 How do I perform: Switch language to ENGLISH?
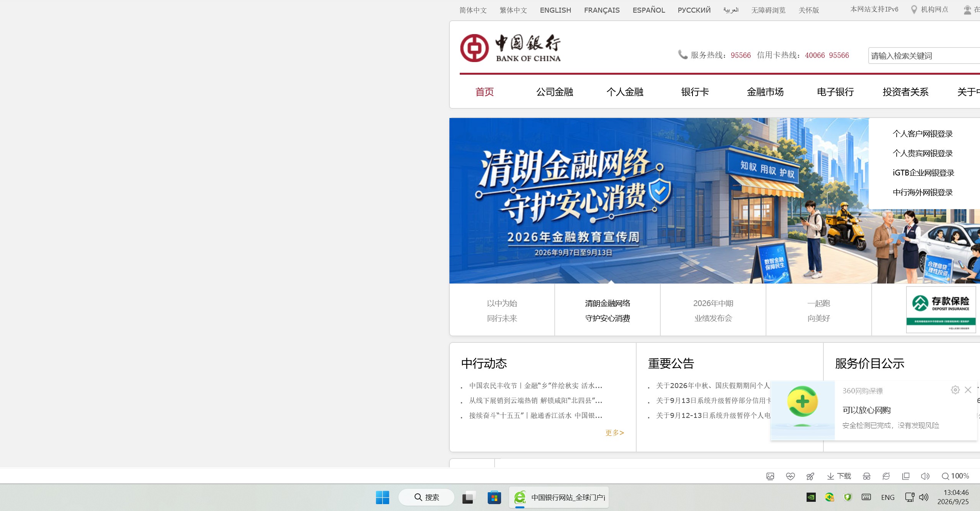click(x=555, y=10)
